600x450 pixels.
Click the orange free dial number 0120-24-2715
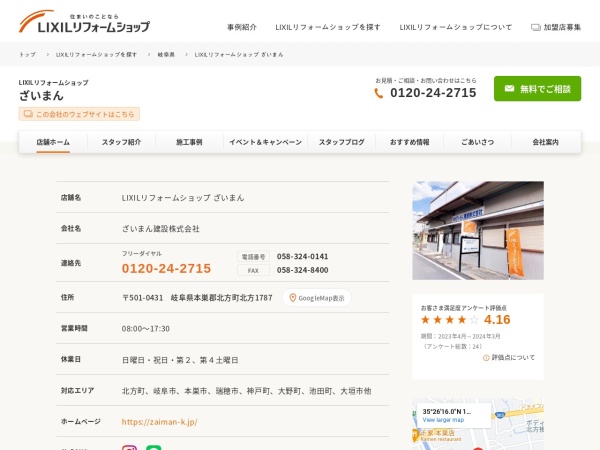click(x=166, y=268)
